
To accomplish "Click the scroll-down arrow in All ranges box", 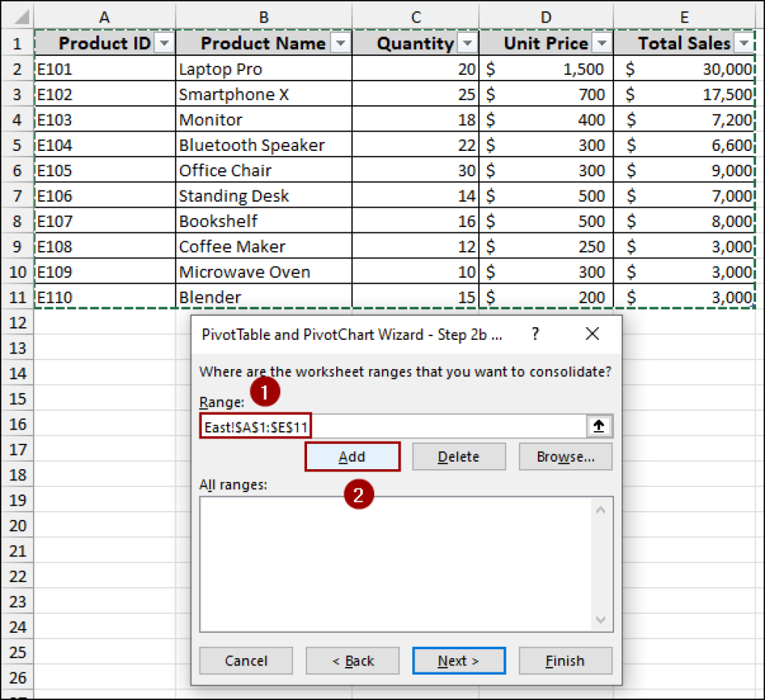I will (600, 619).
